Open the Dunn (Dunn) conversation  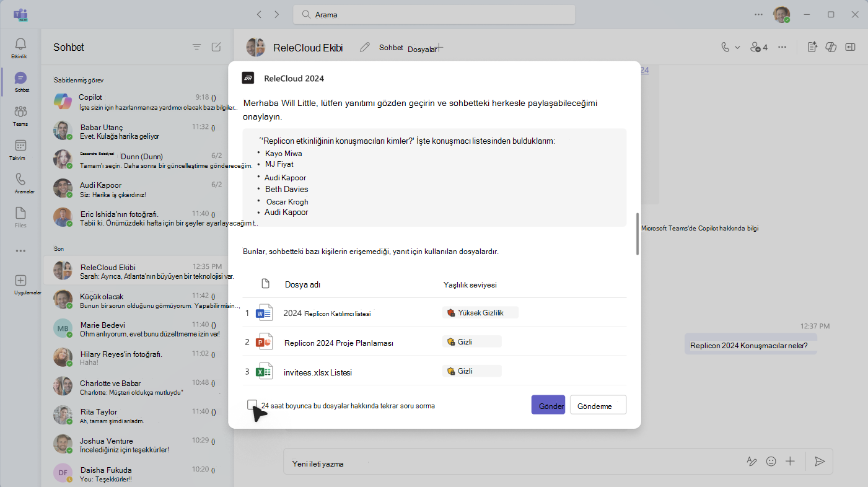138,160
